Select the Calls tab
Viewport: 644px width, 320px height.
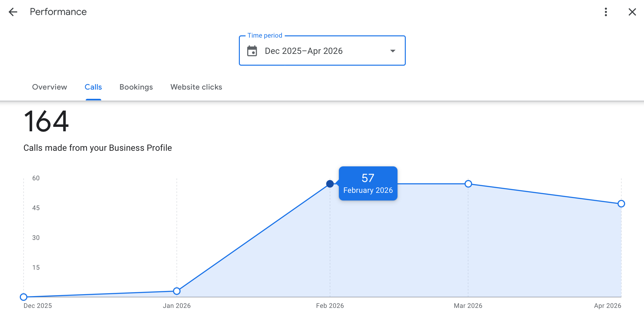click(93, 87)
